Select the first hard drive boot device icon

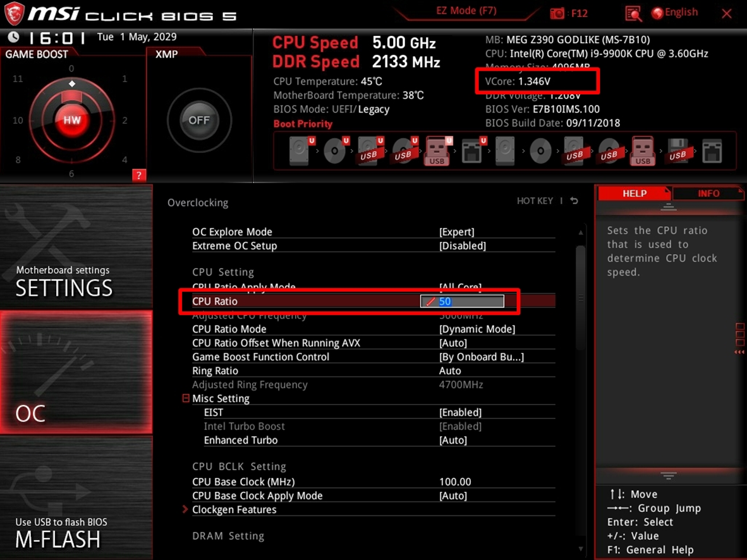coord(299,151)
